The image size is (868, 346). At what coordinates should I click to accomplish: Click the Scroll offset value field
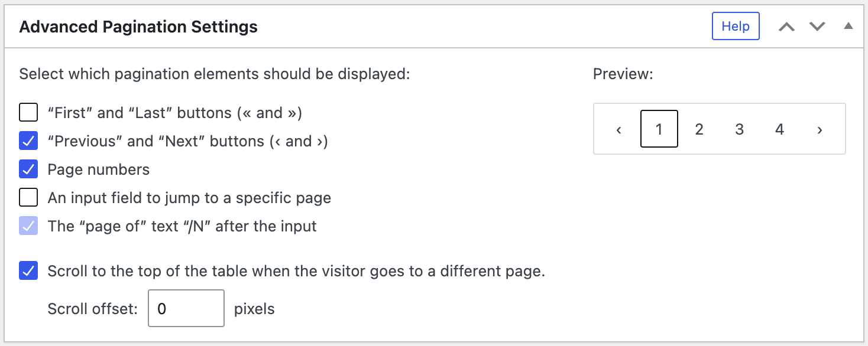click(186, 308)
